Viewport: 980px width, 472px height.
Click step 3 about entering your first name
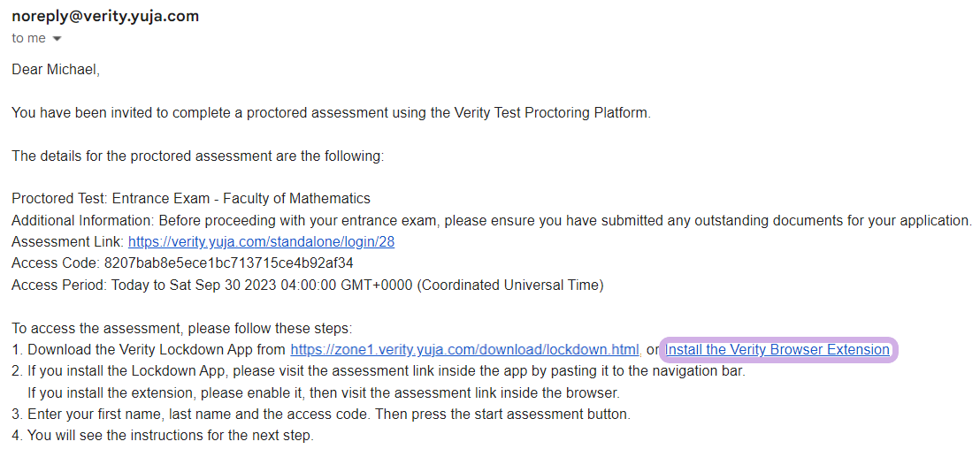point(321,415)
